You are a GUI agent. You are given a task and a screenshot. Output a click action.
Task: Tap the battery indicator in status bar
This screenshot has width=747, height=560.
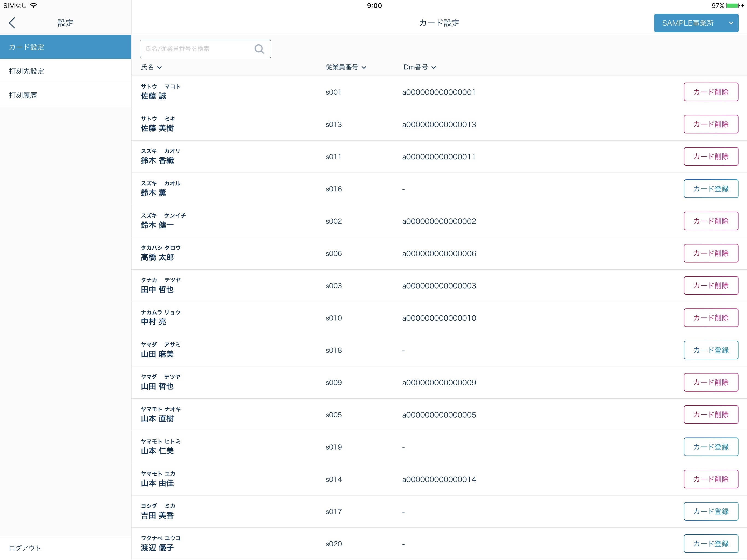pyautogui.click(x=732, y=6)
